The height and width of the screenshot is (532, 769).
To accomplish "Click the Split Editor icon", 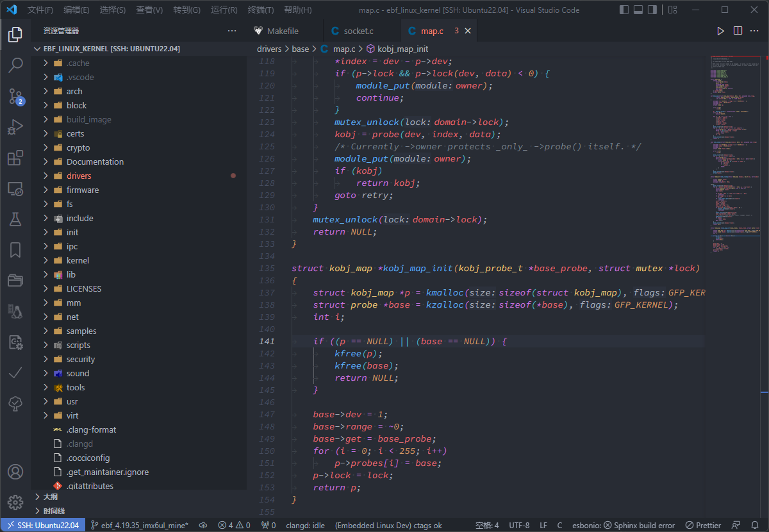I will [x=738, y=31].
